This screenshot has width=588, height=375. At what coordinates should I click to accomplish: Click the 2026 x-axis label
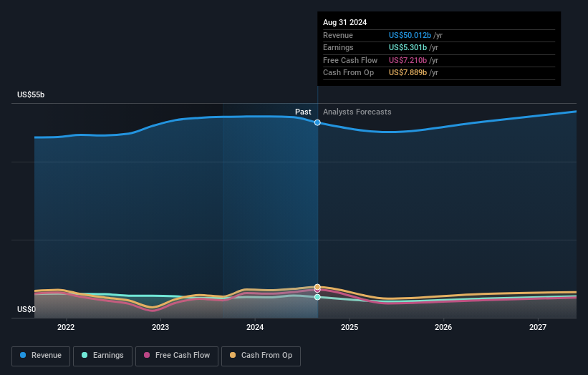pos(443,328)
